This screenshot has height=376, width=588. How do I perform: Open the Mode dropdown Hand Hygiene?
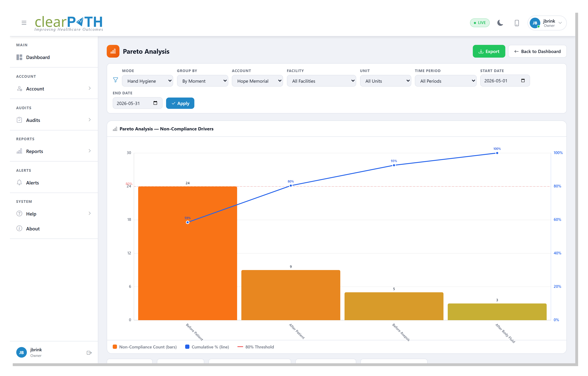tap(148, 81)
